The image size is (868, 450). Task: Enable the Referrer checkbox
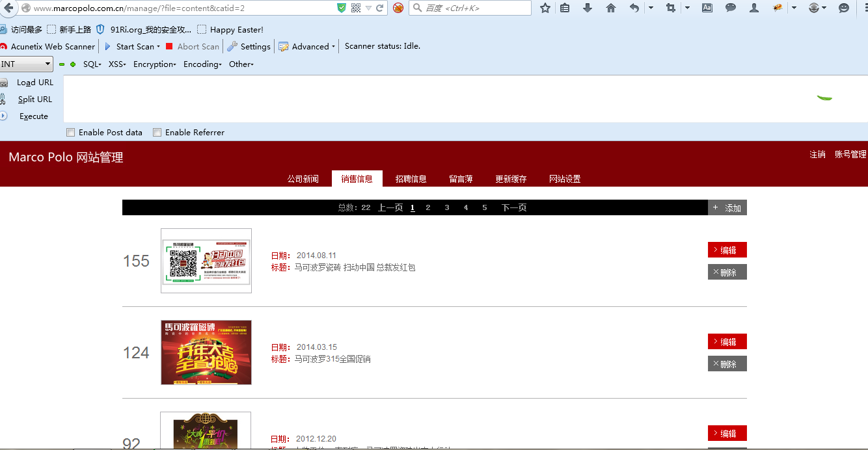(x=157, y=133)
